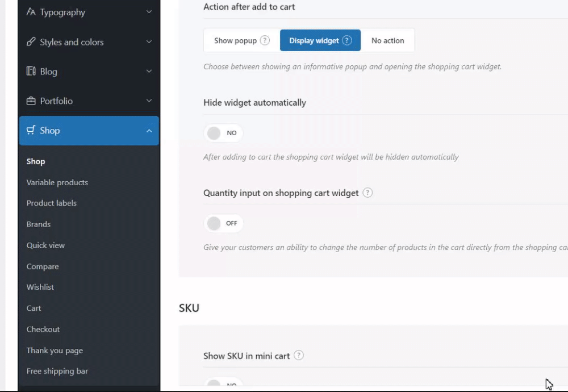Click help icon next to Quantity input heading
This screenshot has width=568, height=392.
click(367, 193)
